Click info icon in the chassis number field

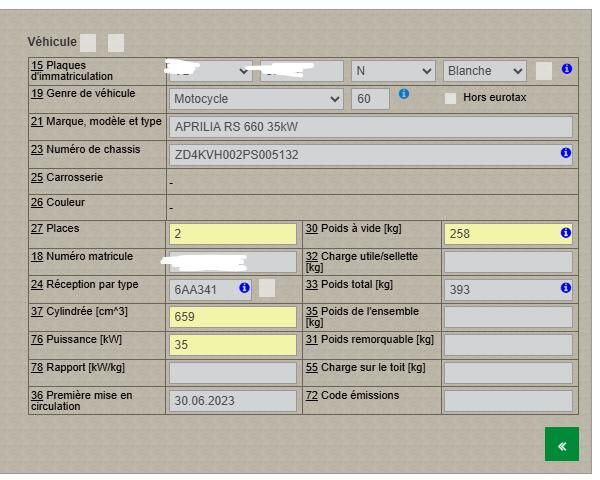click(565, 154)
